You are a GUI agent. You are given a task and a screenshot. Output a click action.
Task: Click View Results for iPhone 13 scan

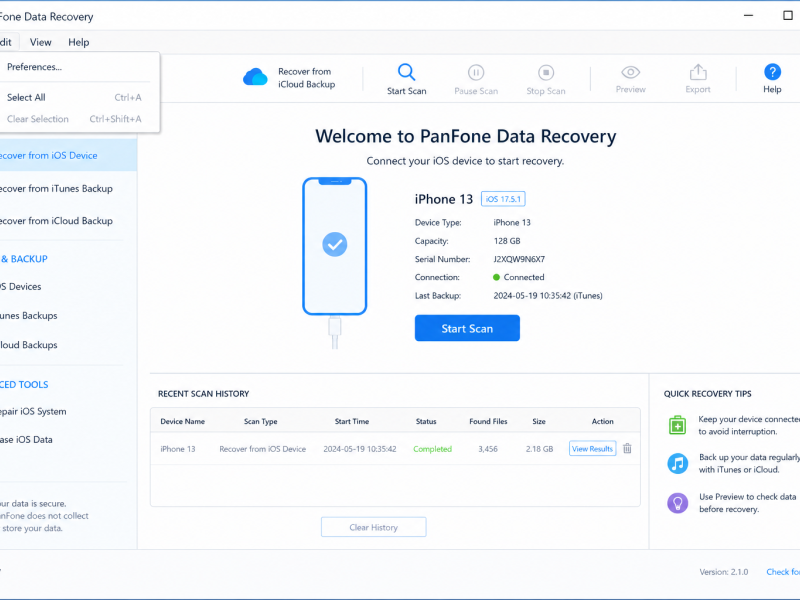pyautogui.click(x=592, y=448)
